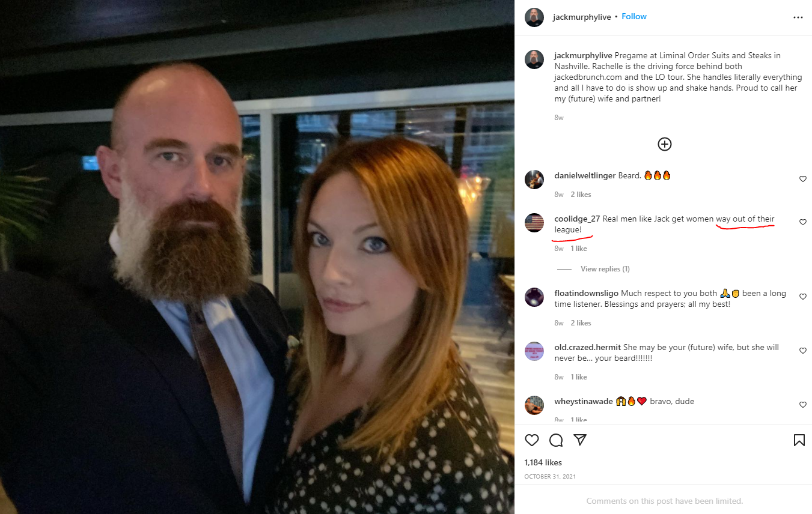812x514 pixels.
Task: Click the couple's photo
Action: pos(257,257)
